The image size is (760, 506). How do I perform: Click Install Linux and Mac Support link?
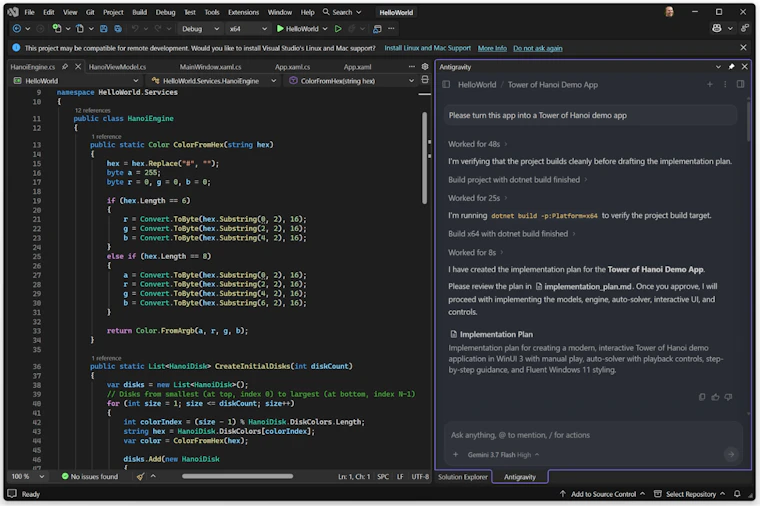[428, 48]
